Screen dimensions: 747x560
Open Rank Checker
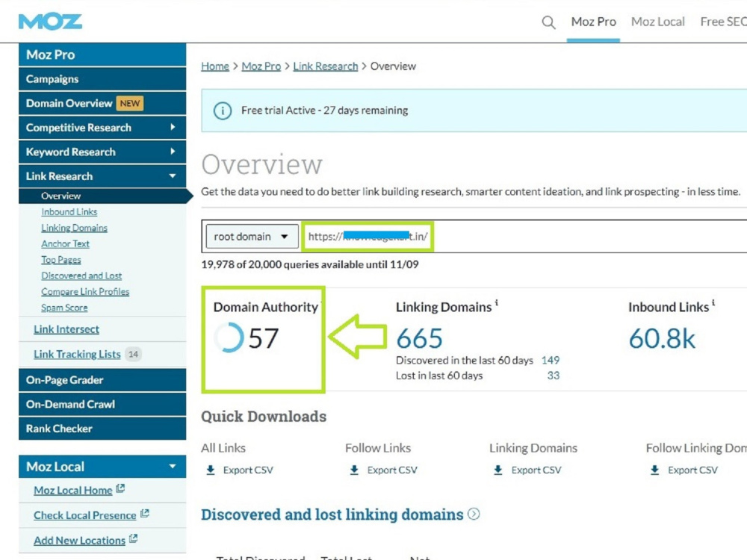point(102,429)
